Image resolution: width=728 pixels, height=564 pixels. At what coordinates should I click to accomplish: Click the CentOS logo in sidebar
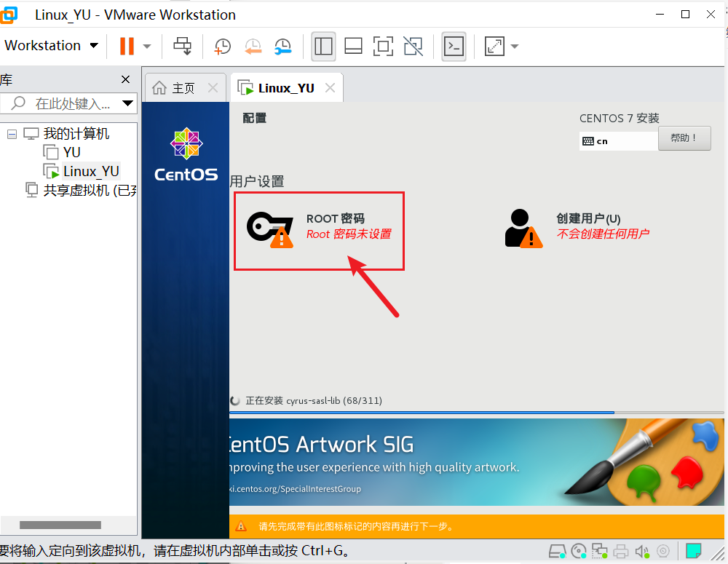tap(186, 154)
